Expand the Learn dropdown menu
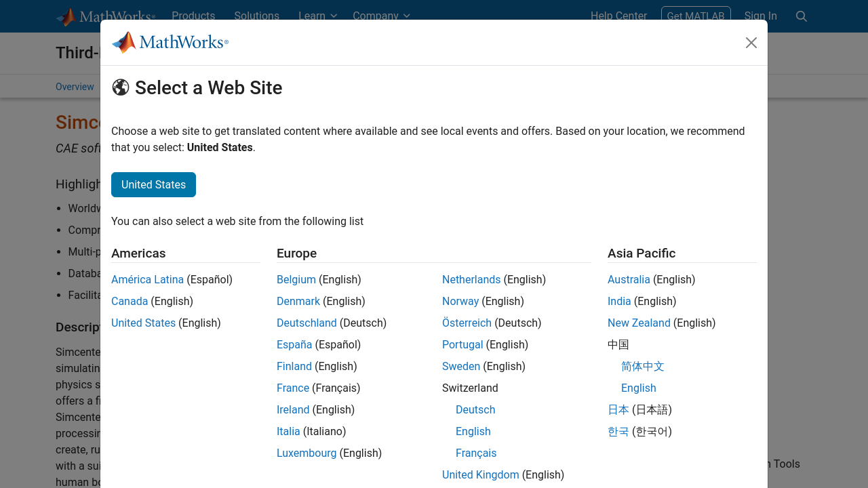This screenshot has height=488, width=868. 317,16
